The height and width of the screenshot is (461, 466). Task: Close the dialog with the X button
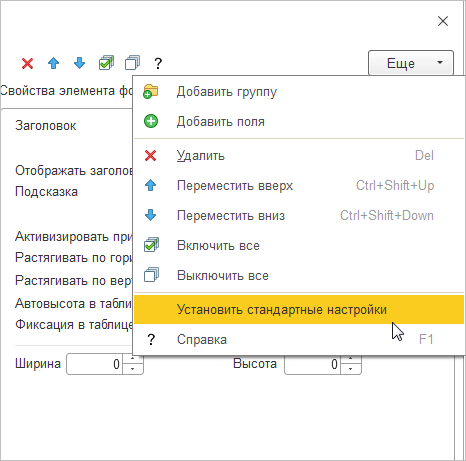[x=443, y=21]
